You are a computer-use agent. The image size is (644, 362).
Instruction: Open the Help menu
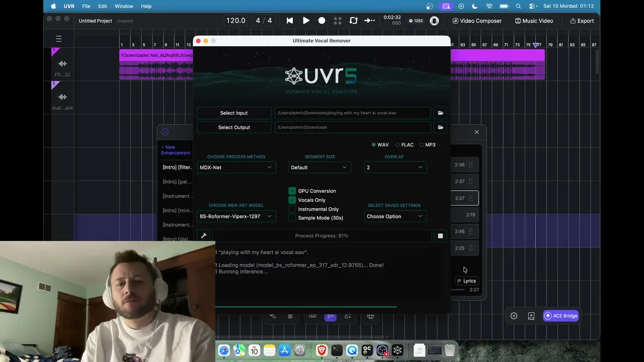coord(146,6)
